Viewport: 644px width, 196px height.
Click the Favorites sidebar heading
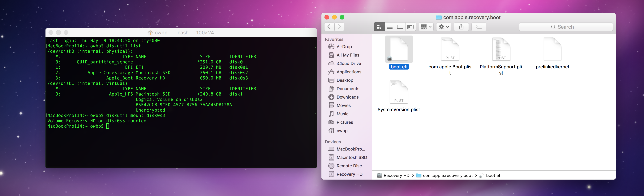point(334,40)
